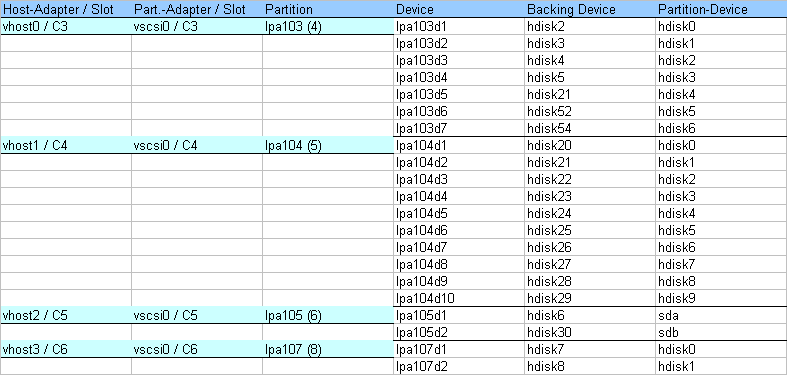The width and height of the screenshot is (787, 375).
Task: Select the vhost0 / C3 cell
Action: [66, 27]
